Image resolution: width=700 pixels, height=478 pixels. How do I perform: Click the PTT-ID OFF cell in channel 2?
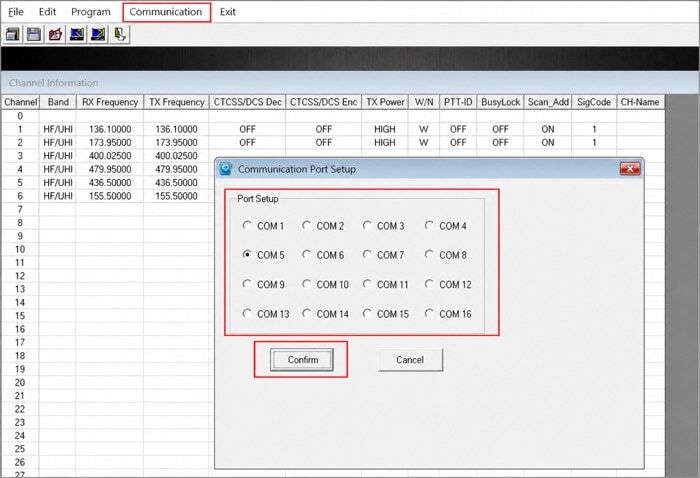(x=458, y=142)
